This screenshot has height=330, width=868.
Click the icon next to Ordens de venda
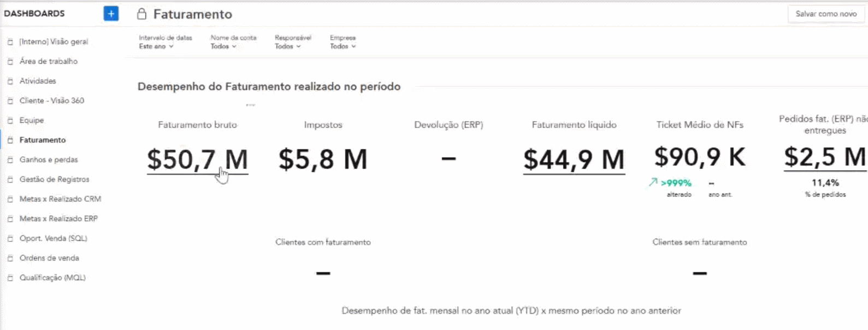pyautogui.click(x=10, y=258)
